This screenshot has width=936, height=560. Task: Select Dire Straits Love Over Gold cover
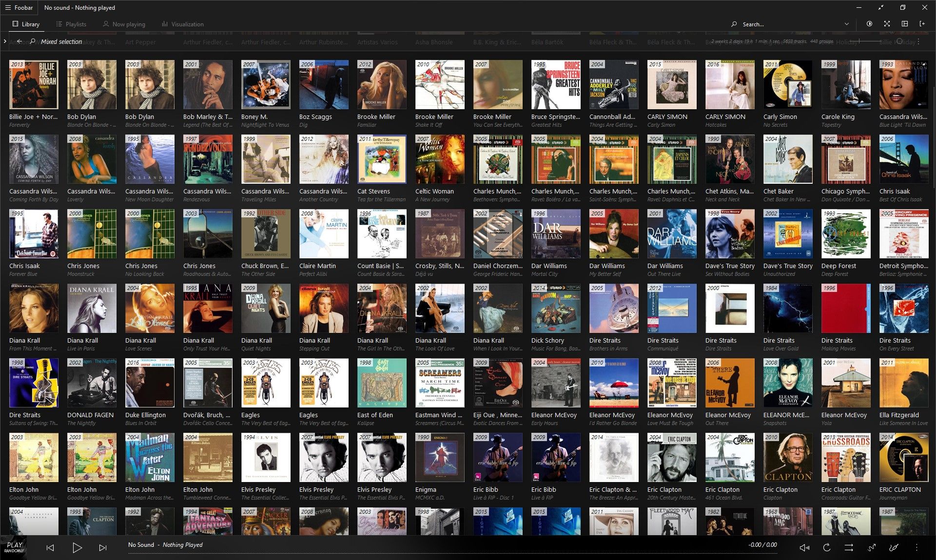pos(788,308)
